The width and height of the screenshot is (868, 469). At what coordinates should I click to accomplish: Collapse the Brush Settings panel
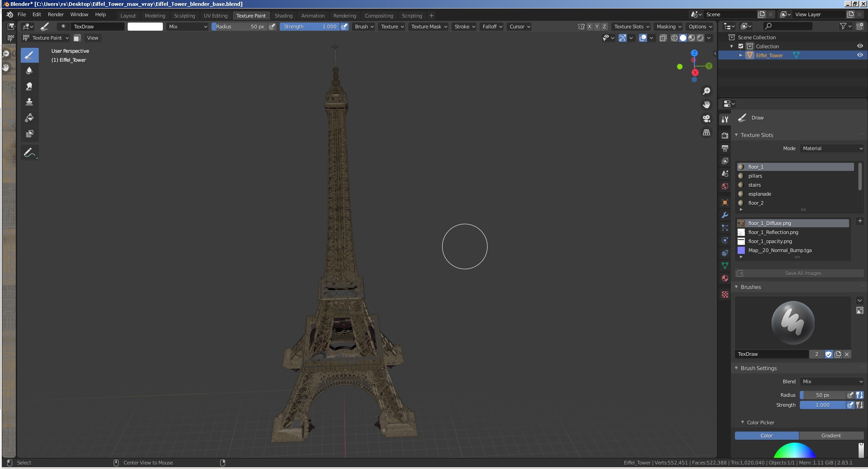tap(758, 368)
